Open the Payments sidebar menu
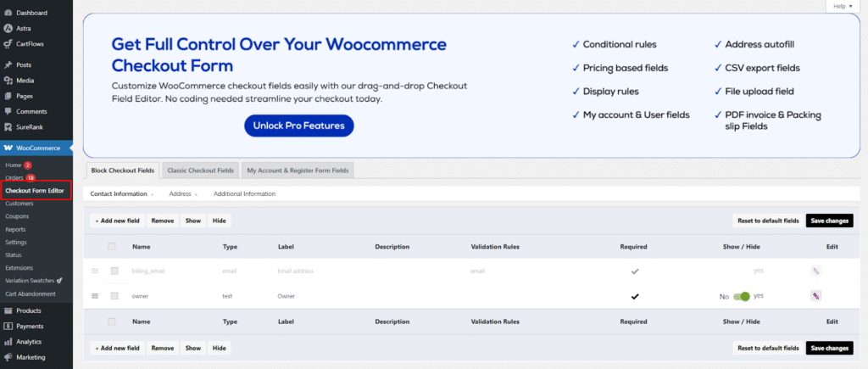The width and height of the screenshot is (868, 369). coord(31,326)
